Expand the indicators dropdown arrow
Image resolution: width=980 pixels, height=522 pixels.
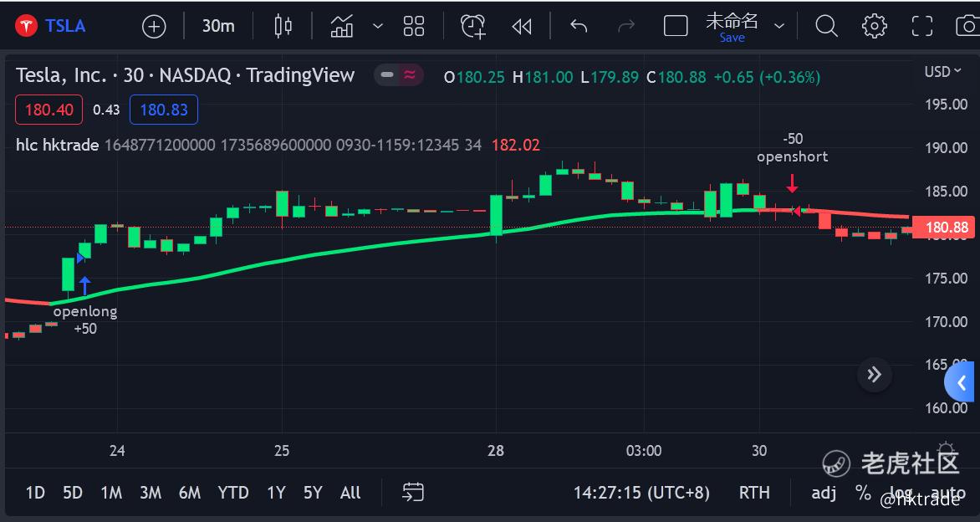(x=377, y=26)
